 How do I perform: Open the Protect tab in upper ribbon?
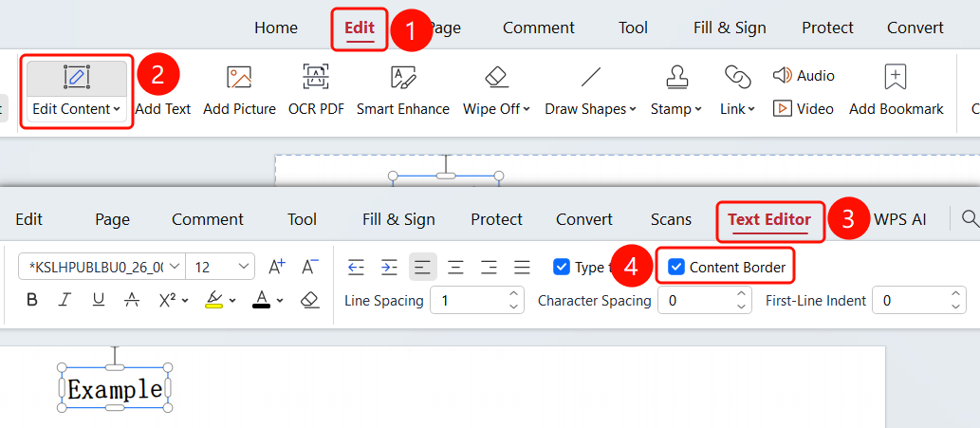point(827,28)
